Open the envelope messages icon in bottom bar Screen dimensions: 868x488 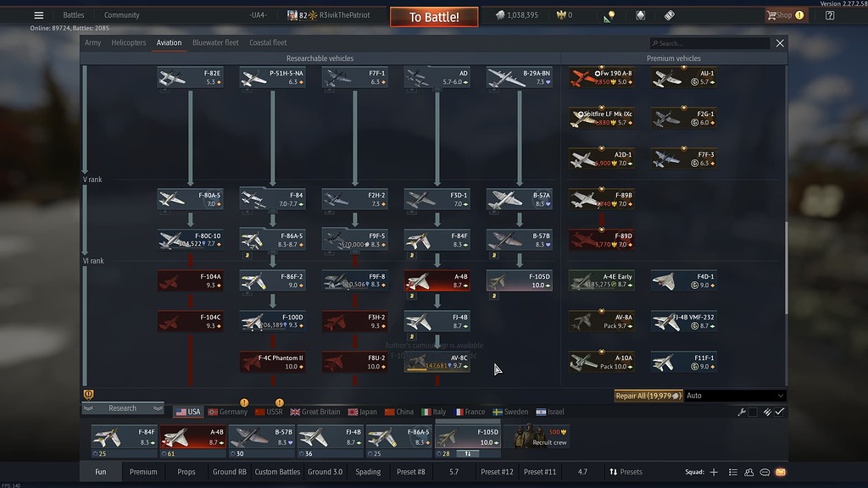click(x=781, y=472)
